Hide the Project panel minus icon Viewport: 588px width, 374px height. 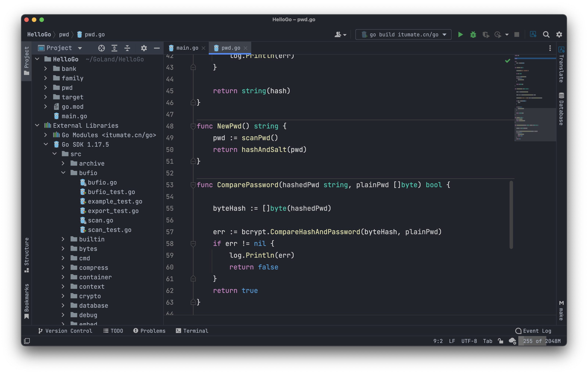point(157,48)
